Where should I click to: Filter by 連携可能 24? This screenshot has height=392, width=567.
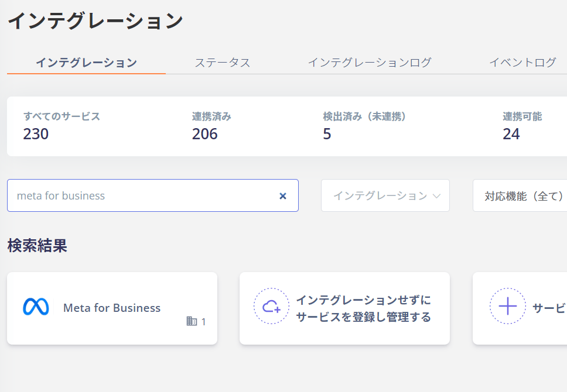click(x=522, y=126)
